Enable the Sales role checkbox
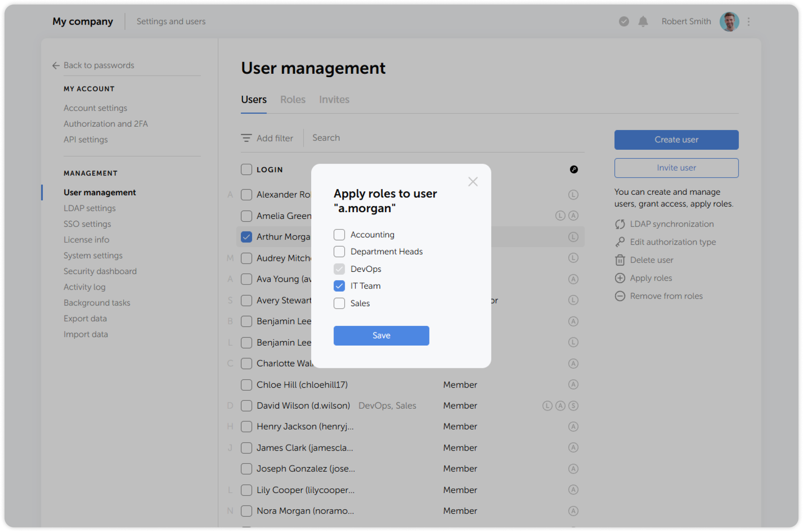 [x=339, y=303]
